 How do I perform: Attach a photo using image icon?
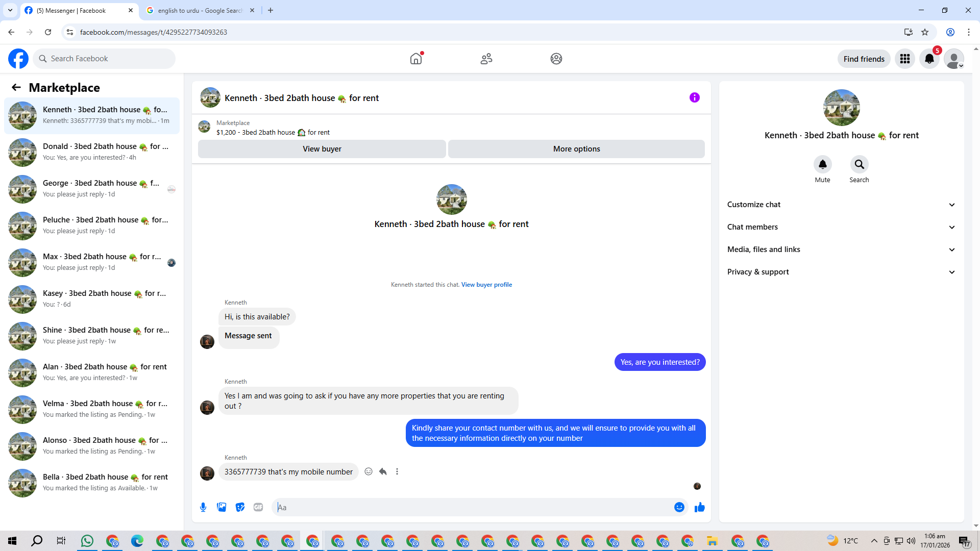click(x=222, y=507)
